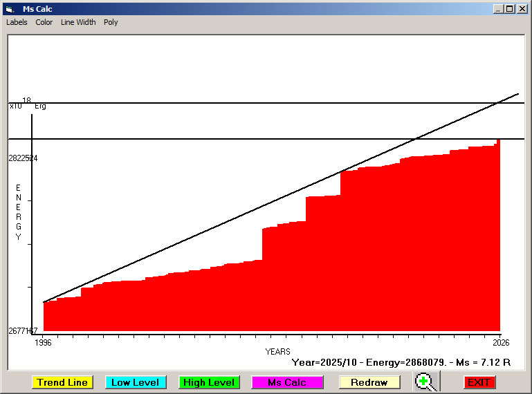
Task: Click the 2026 end year axis label
Action: tap(500, 342)
